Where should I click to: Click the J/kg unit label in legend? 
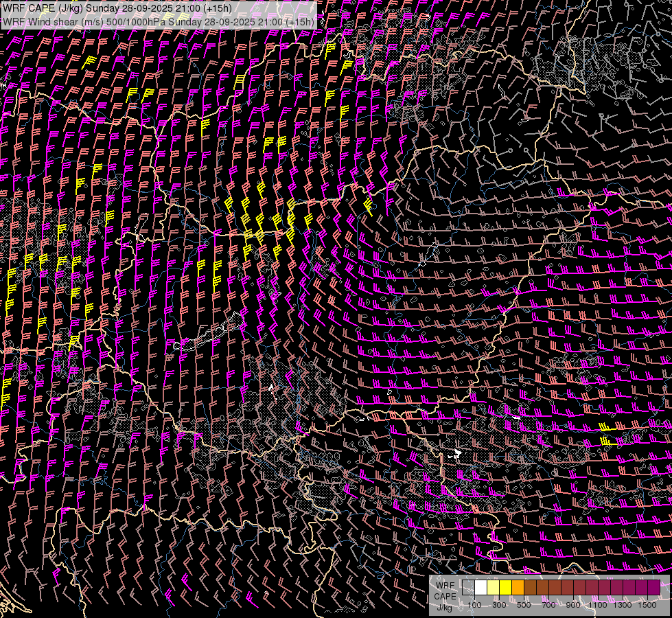coord(445,607)
